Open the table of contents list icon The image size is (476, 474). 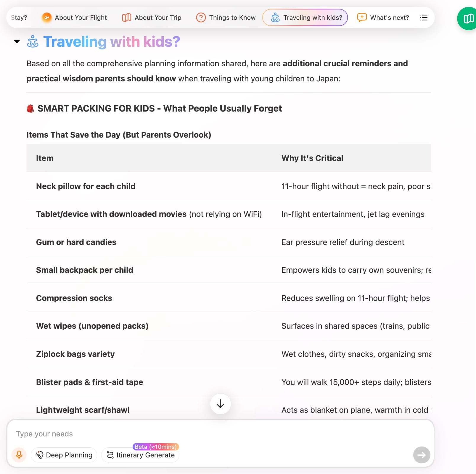[424, 17]
